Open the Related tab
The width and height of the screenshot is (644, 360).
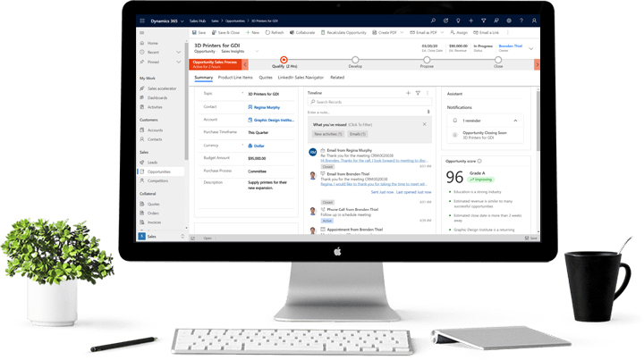[x=337, y=78]
